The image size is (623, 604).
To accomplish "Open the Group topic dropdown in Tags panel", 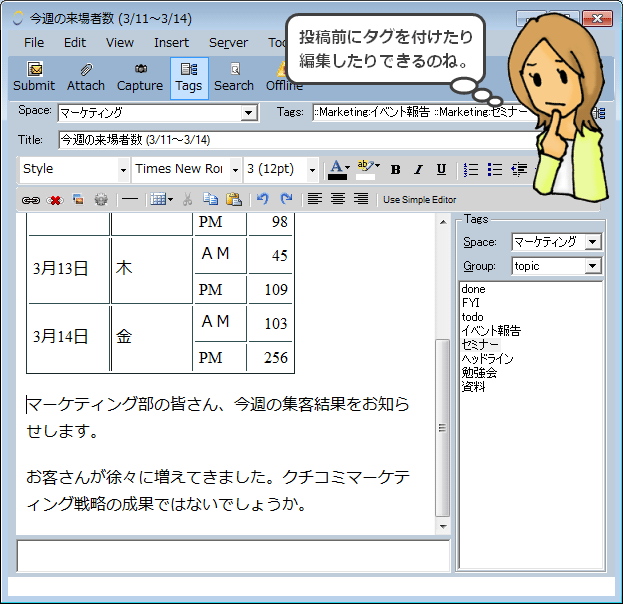I will click(x=592, y=266).
